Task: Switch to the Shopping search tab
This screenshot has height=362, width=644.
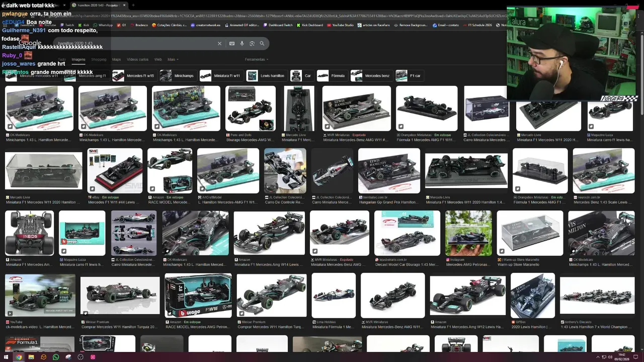Action: 99,59
